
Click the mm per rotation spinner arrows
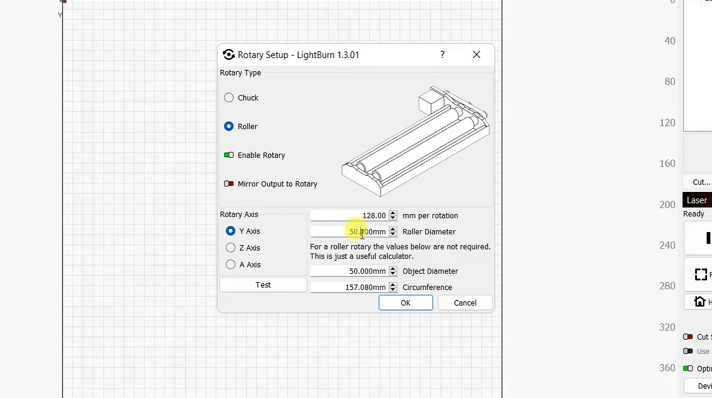pos(393,215)
